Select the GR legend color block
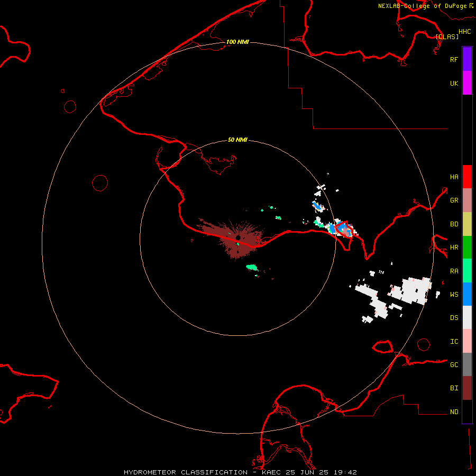Screen dimensions: 476x476 [467, 200]
